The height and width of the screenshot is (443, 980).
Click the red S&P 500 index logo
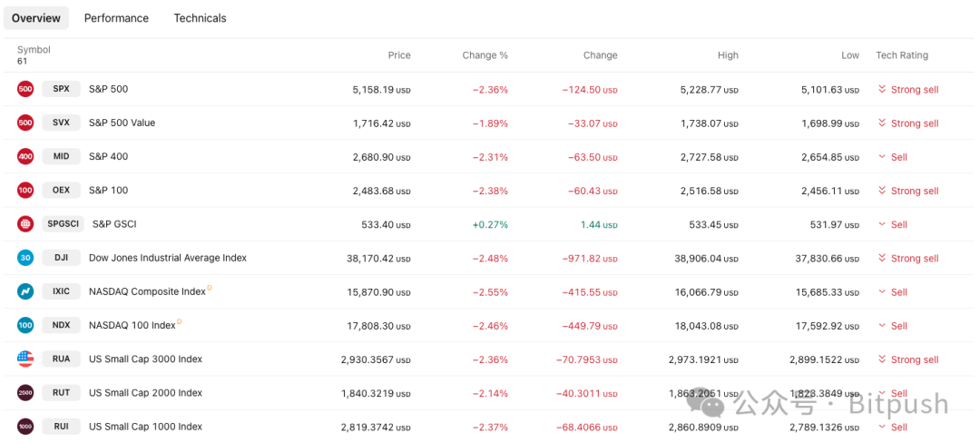click(x=25, y=89)
